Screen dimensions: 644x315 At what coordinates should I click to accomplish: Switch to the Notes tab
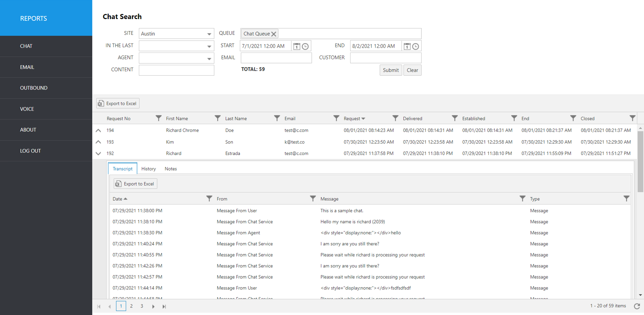[171, 169]
